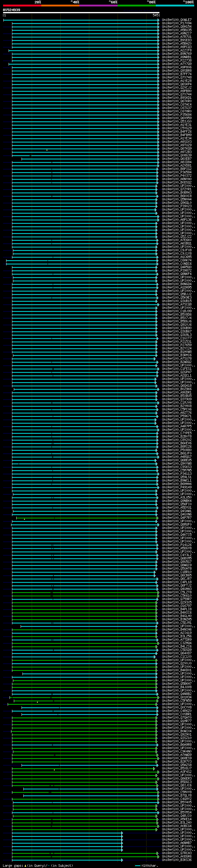
Task: Select the UniRef100_Q7X748 label
Action: pos(176,78)
